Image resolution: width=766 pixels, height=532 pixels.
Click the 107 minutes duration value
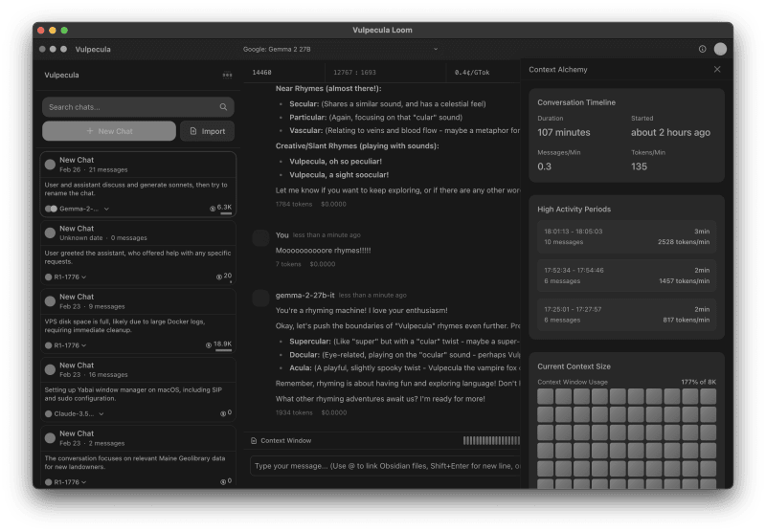click(564, 132)
